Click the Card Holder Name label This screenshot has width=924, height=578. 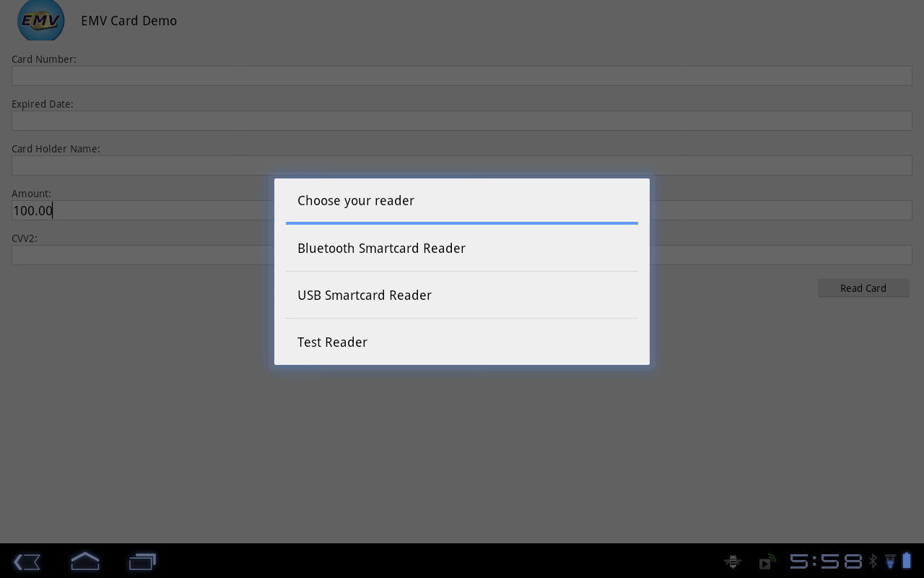[56, 149]
